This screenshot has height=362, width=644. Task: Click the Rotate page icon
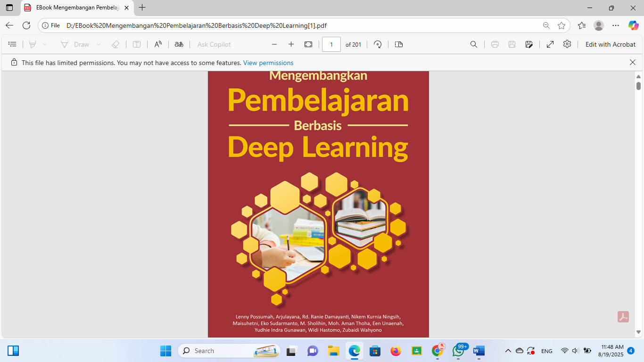tap(377, 44)
